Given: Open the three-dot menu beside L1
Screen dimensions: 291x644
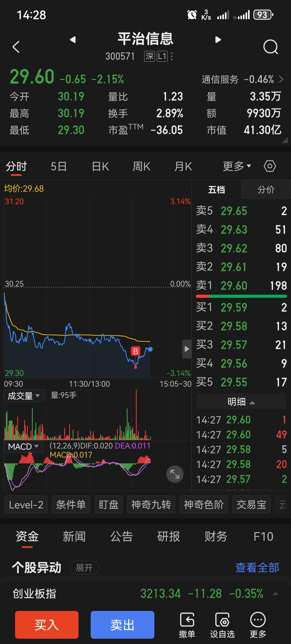Looking at the screenshot, I should (172, 56).
